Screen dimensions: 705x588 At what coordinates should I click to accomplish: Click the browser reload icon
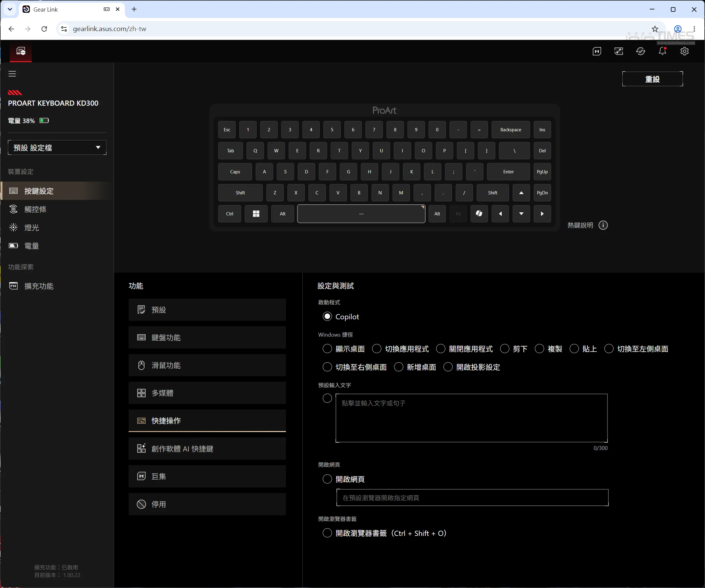click(44, 29)
